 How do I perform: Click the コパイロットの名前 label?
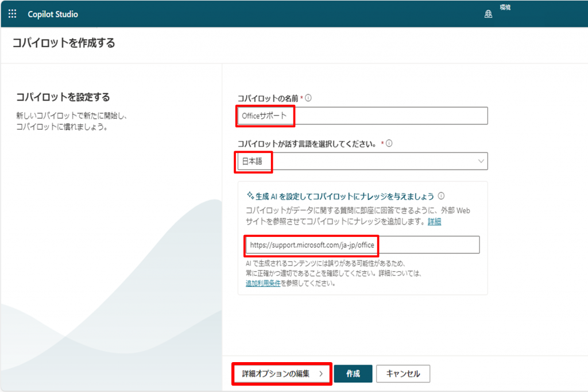(x=268, y=98)
